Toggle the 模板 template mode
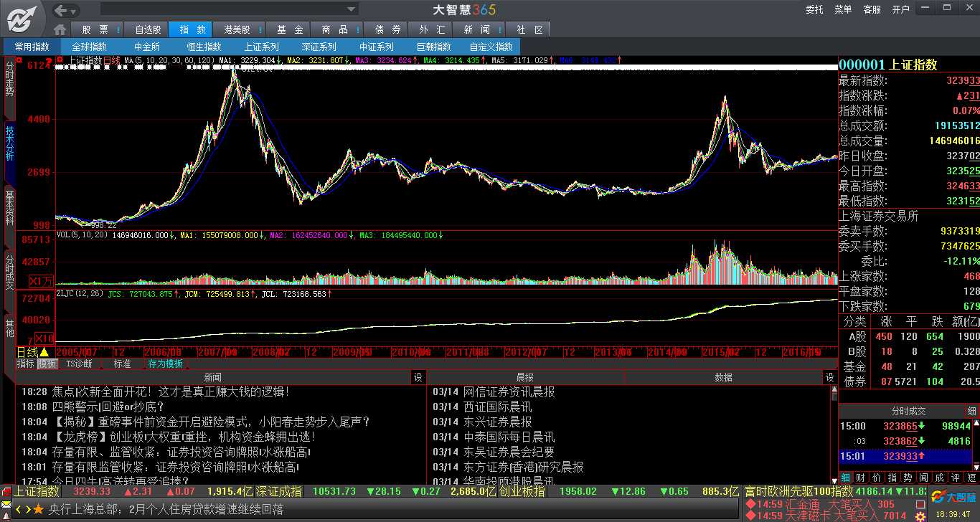Viewport: 980px width, 522px height. pyautogui.click(x=47, y=364)
